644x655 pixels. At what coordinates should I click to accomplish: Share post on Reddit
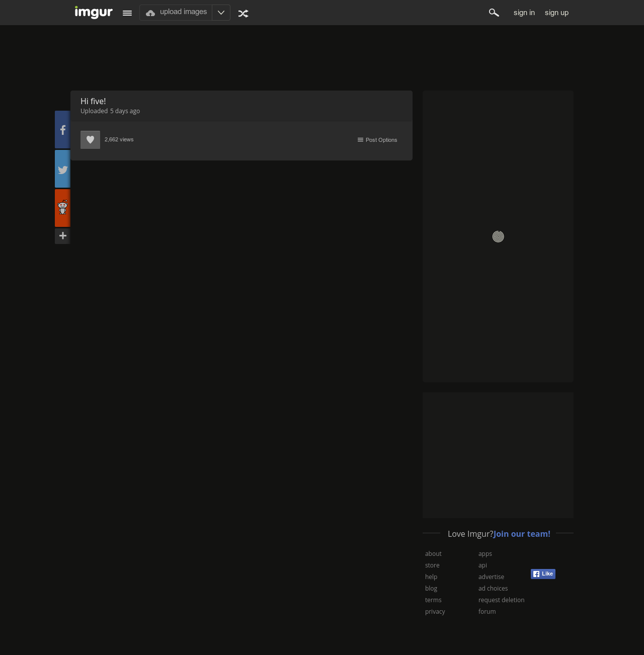click(62, 208)
